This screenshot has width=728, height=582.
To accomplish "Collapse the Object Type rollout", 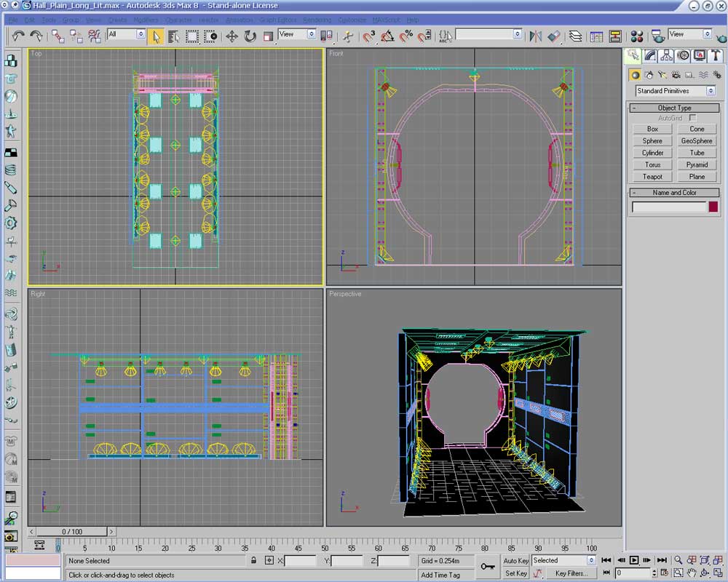I will click(x=674, y=108).
